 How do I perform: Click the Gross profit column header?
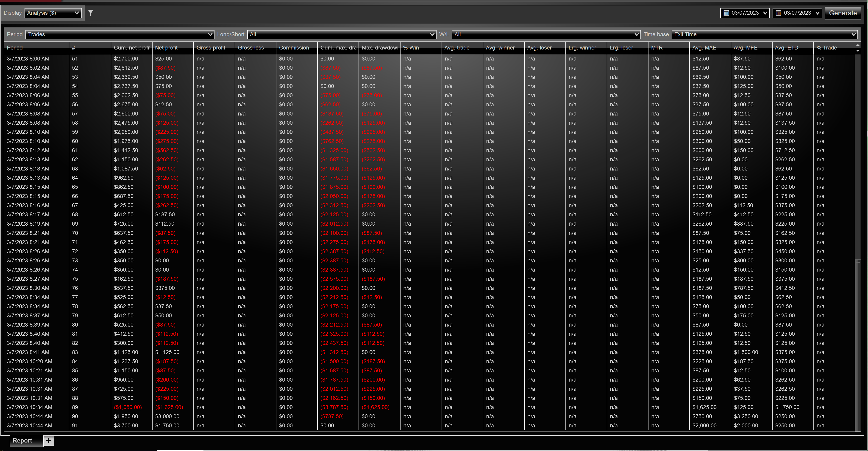[x=214, y=47]
